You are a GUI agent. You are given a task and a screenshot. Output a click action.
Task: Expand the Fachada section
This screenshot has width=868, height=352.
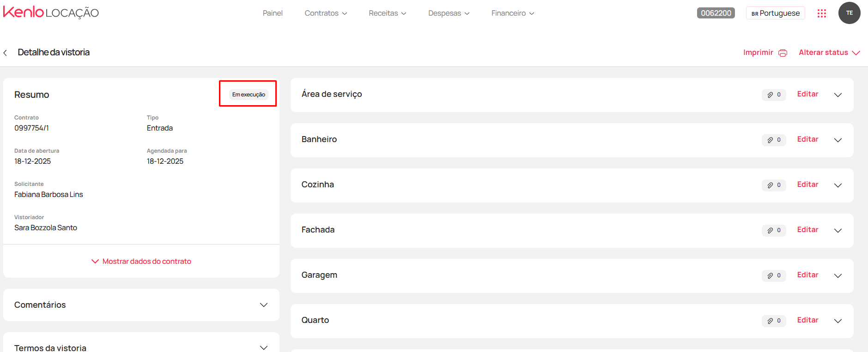(838, 230)
